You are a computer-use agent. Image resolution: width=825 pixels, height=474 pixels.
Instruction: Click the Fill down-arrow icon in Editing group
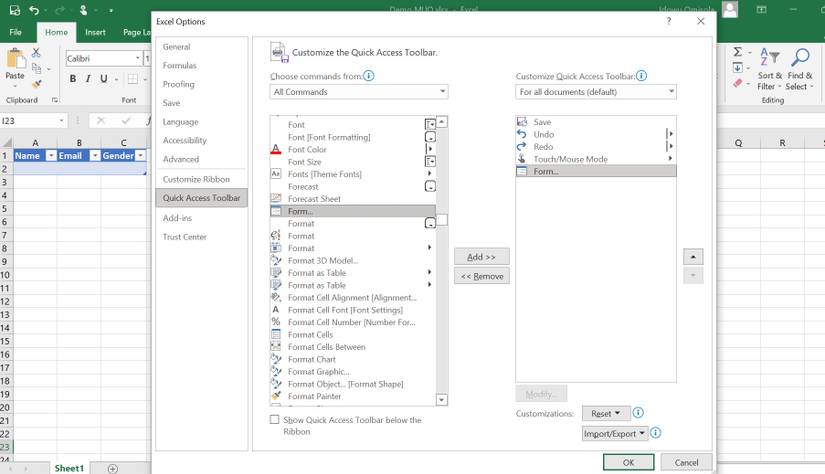[x=738, y=67]
